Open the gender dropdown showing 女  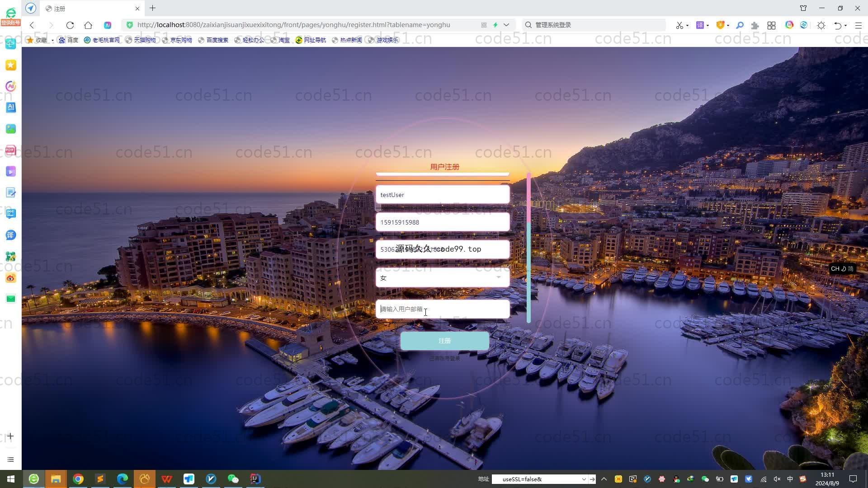point(443,277)
